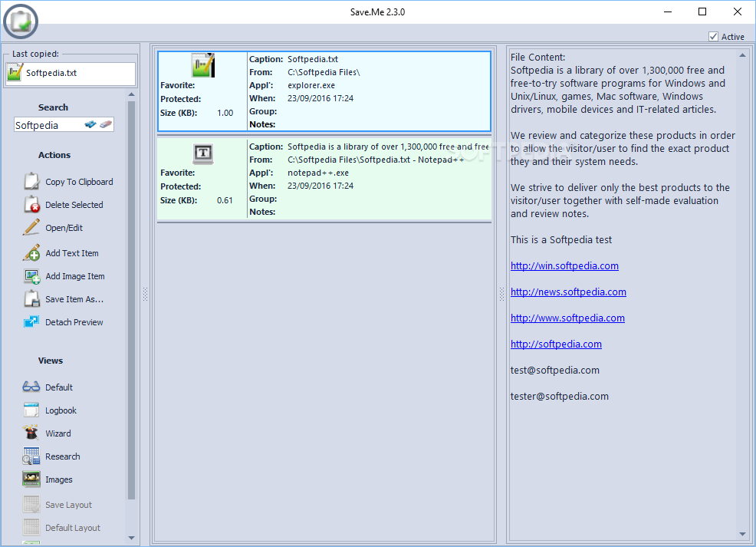Image resolution: width=756 pixels, height=547 pixels.
Task: Choose Open/Edit action
Action: click(64, 228)
